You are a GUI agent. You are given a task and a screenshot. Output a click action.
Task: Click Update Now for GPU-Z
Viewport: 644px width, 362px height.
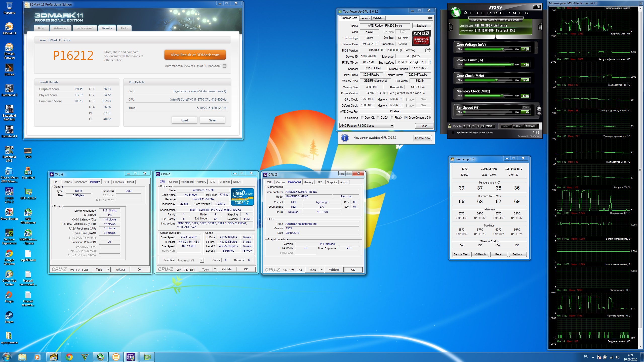pyautogui.click(x=422, y=138)
